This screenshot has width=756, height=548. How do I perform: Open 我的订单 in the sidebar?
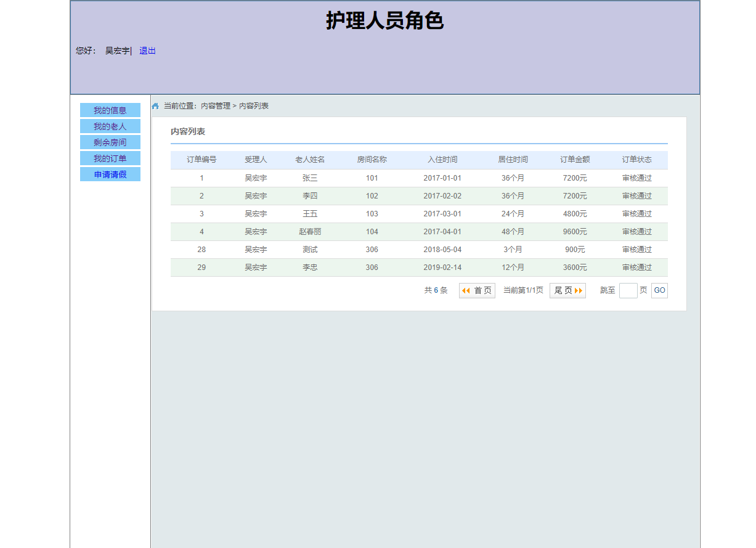[110, 158]
